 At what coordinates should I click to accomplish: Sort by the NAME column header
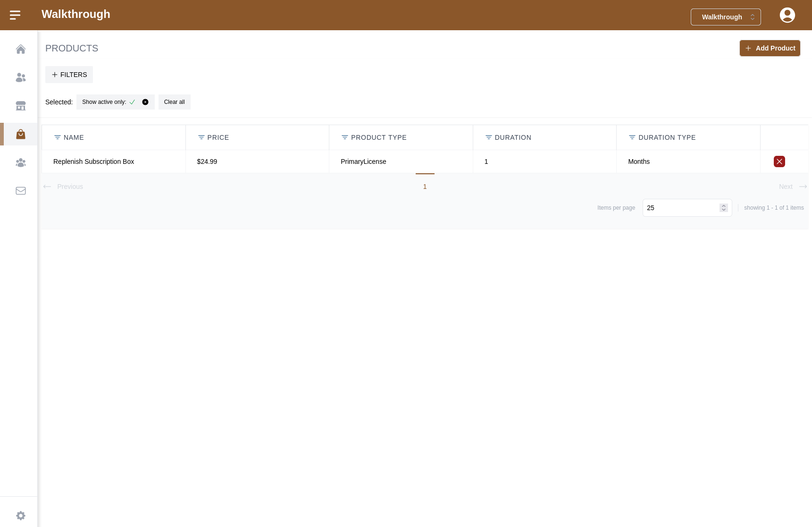click(x=74, y=137)
